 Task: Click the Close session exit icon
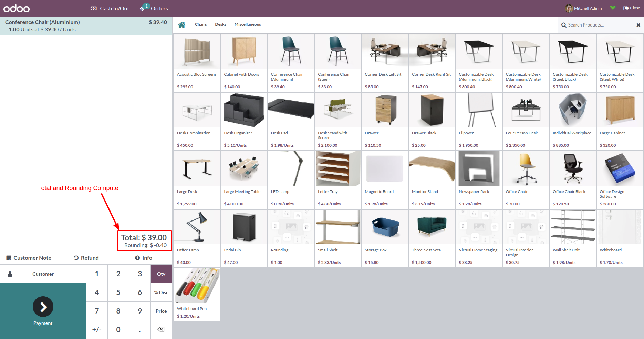pos(626,8)
